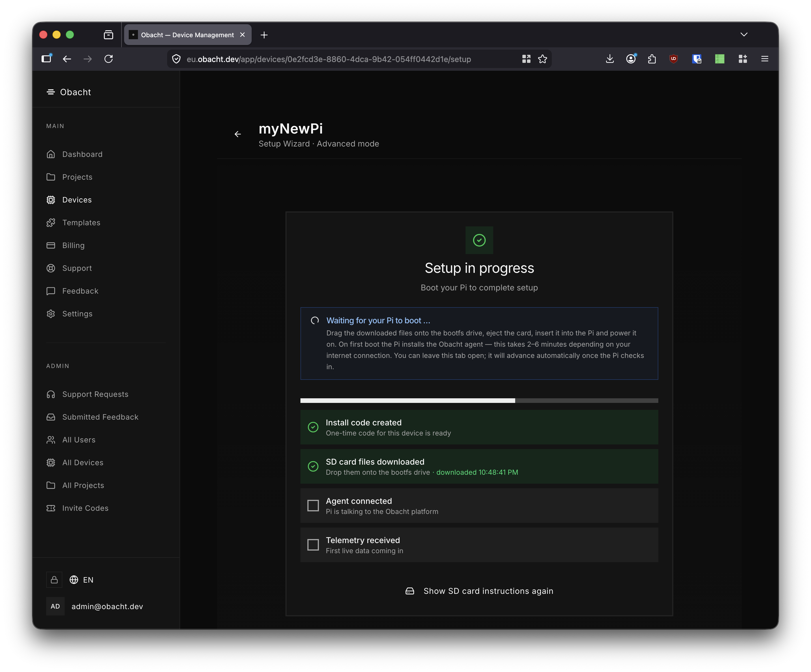This screenshot has width=811, height=672.
Task: Click the site security shield icon
Action: pyautogui.click(x=177, y=59)
